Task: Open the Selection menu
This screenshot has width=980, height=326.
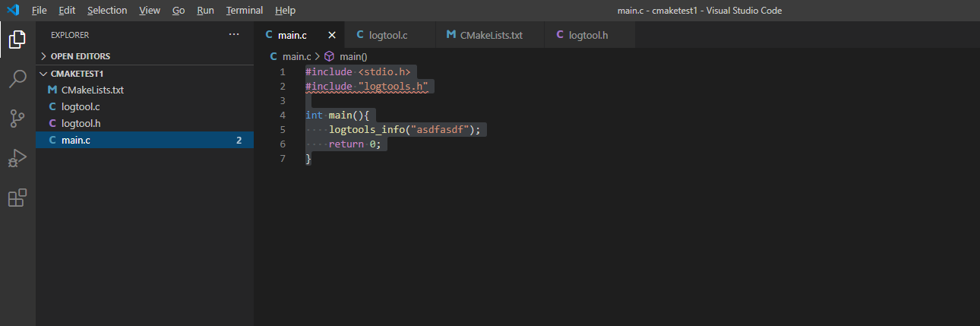Action: coord(107,11)
